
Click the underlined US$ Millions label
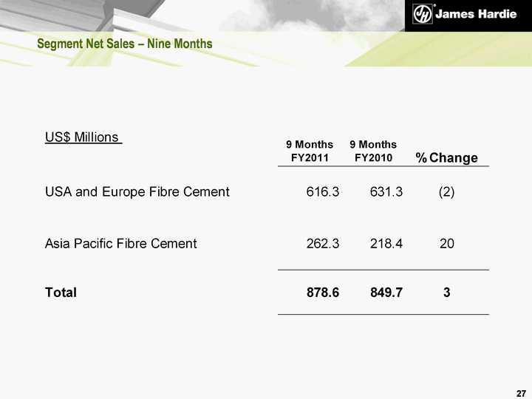tap(83, 137)
